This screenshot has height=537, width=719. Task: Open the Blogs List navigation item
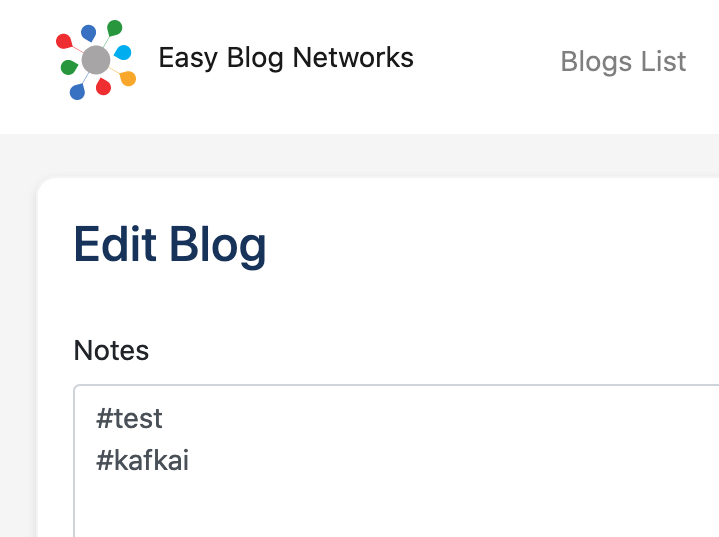pos(623,61)
